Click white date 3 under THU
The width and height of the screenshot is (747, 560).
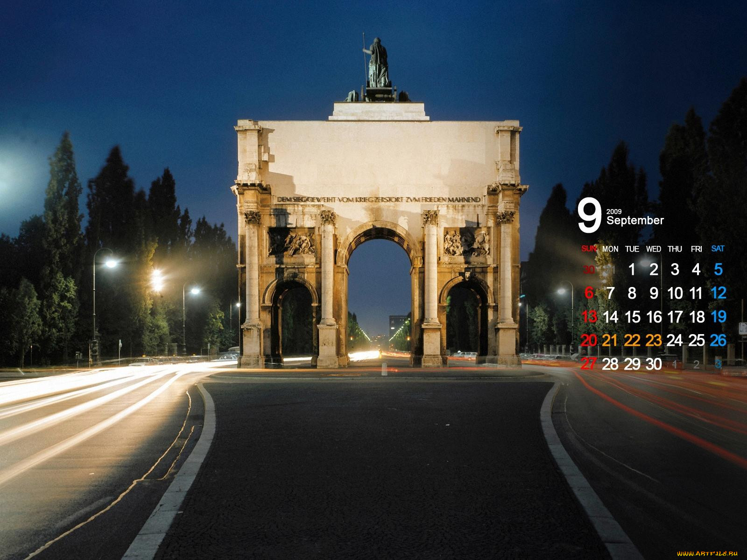[x=675, y=269]
